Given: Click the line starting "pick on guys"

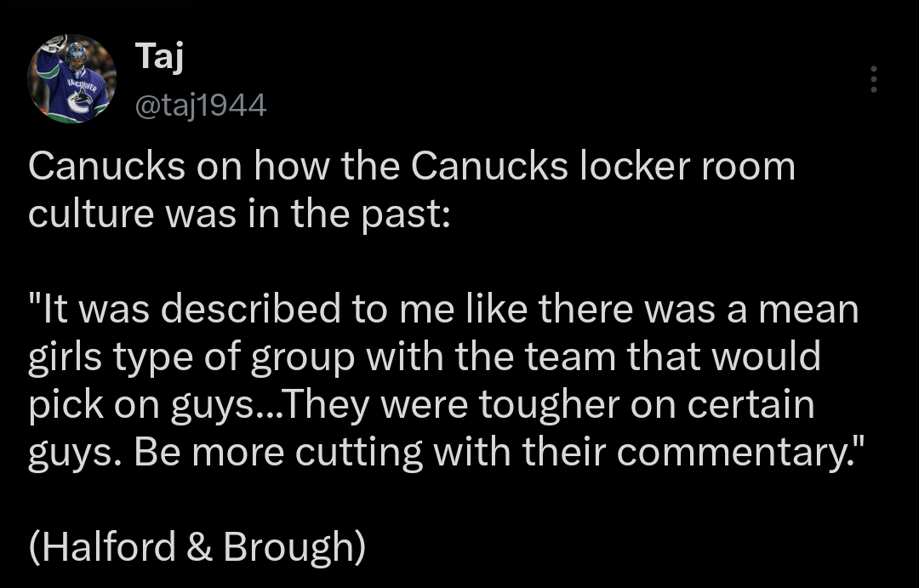Looking at the screenshot, I should (x=421, y=404).
